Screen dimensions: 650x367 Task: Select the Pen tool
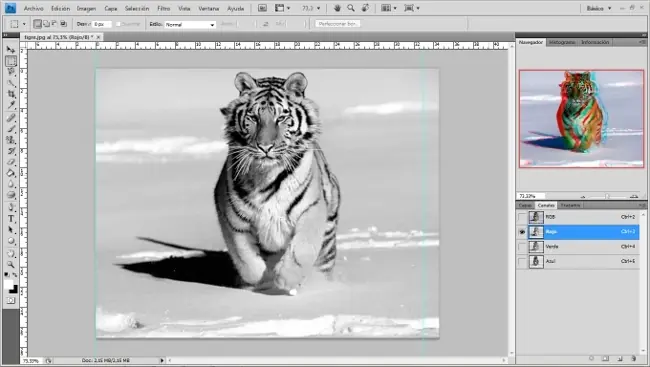(x=11, y=208)
